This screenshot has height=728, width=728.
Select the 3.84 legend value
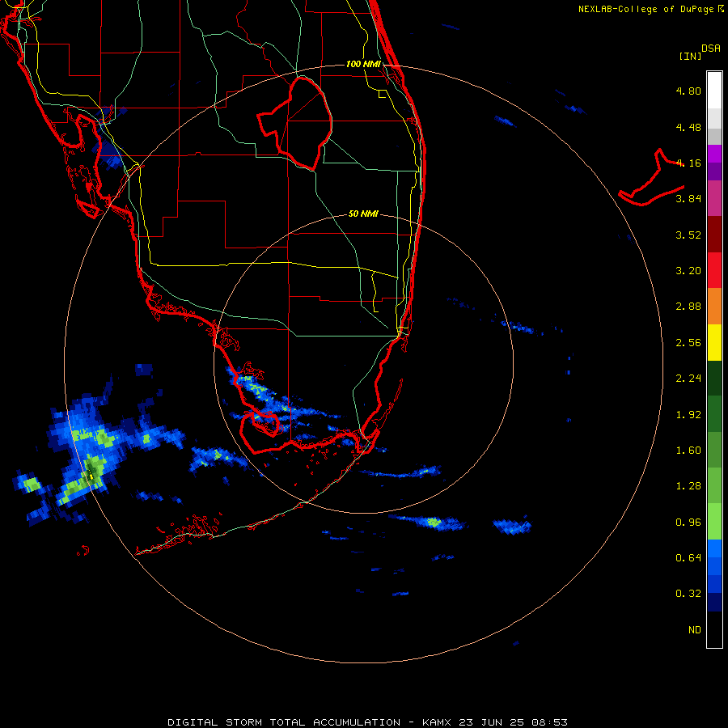688,199
